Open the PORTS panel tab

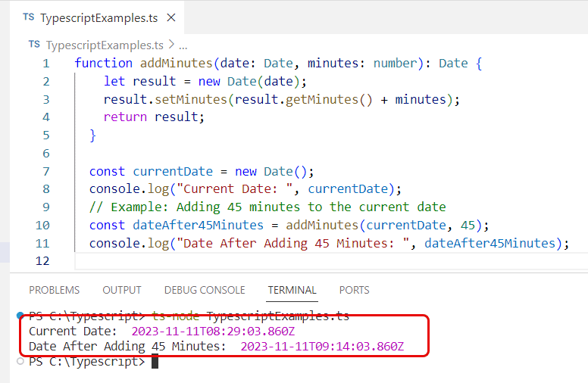pos(355,290)
